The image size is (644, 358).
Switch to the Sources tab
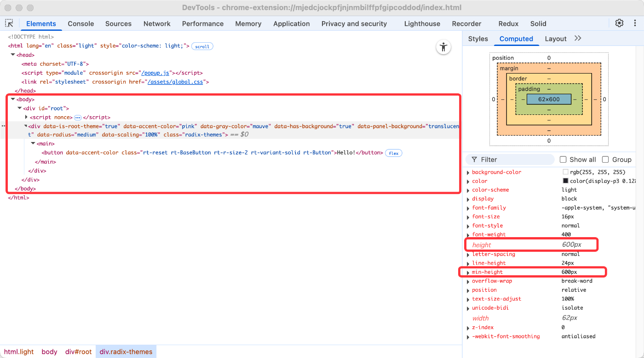[118, 23]
